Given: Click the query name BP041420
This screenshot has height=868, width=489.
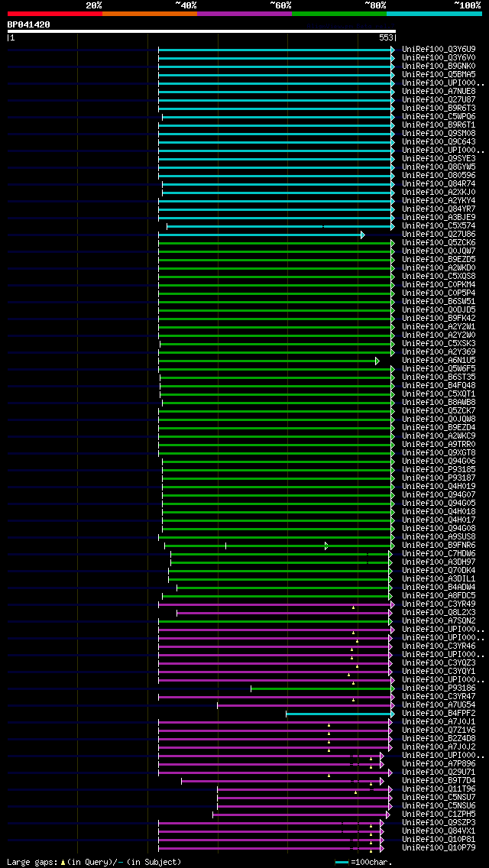Looking at the screenshot, I should [x=29, y=24].
